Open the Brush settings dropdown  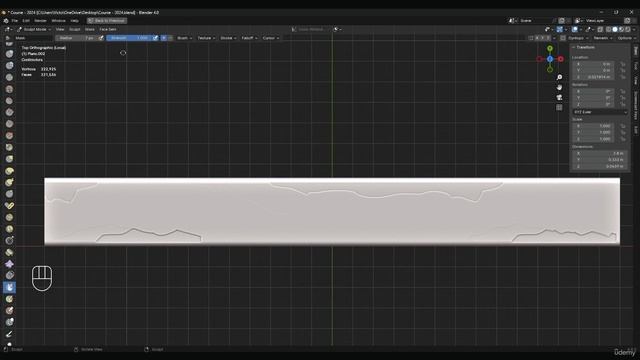pos(184,38)
